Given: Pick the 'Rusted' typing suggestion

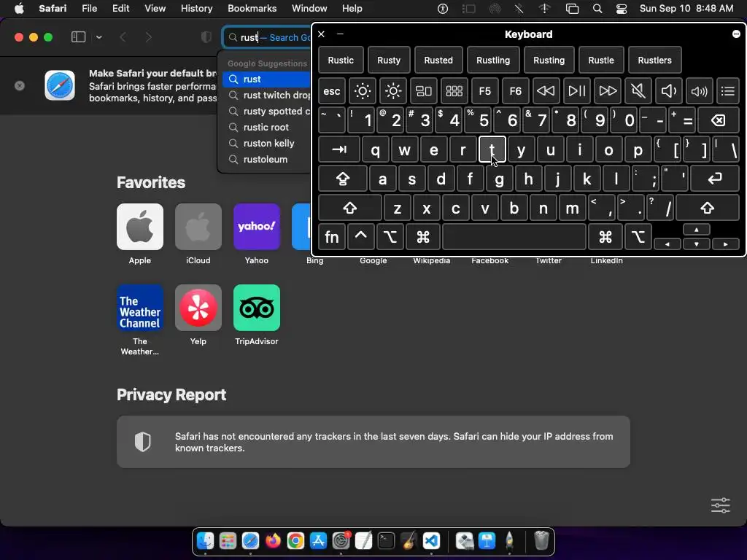Looking at the screenshot, I should 438,61.
